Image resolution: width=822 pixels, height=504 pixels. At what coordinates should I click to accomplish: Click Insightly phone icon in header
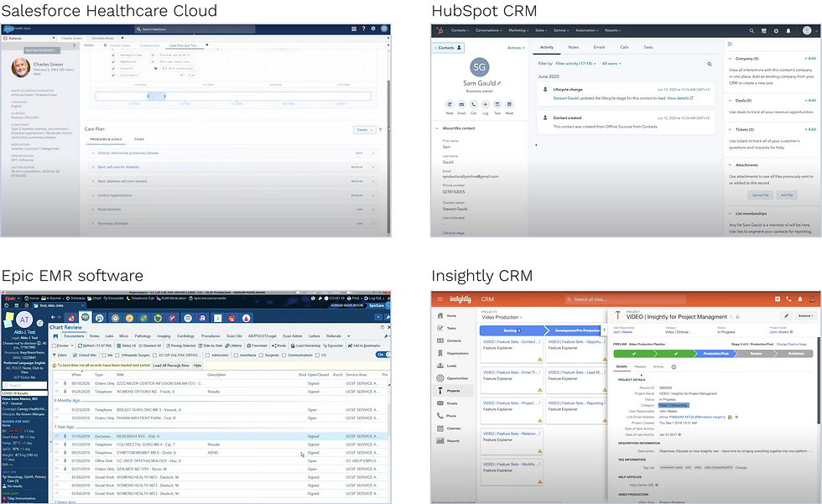[788, 299]
